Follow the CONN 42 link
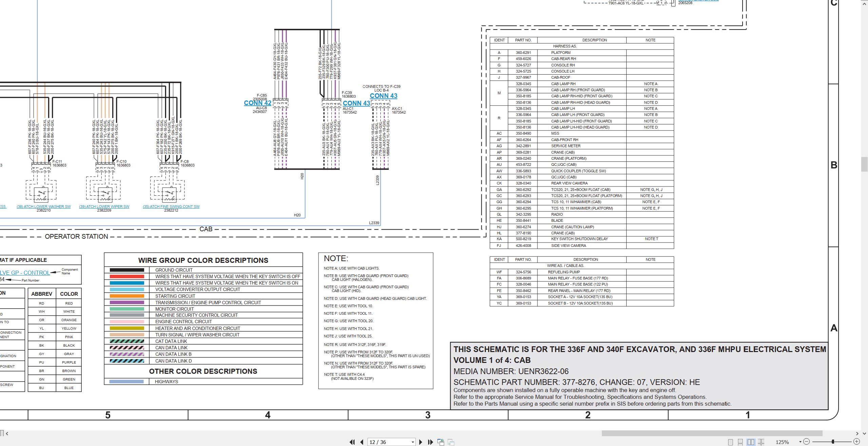Screen dimensions: 868x446 (257, 103)
